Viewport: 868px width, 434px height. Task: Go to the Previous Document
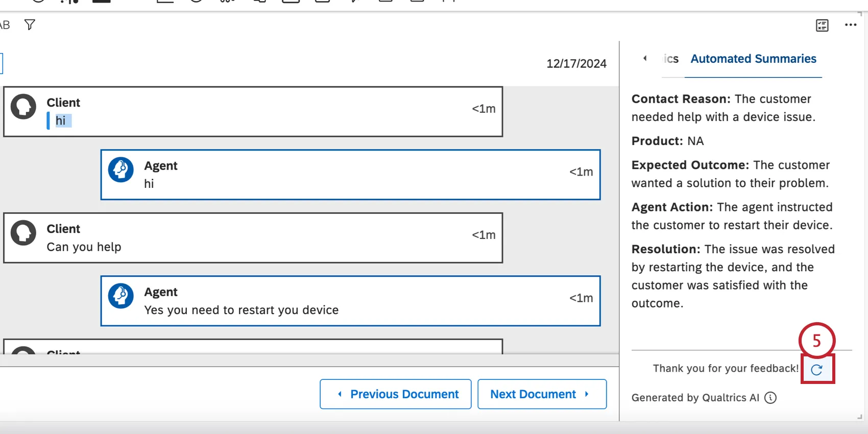[396, 394]
